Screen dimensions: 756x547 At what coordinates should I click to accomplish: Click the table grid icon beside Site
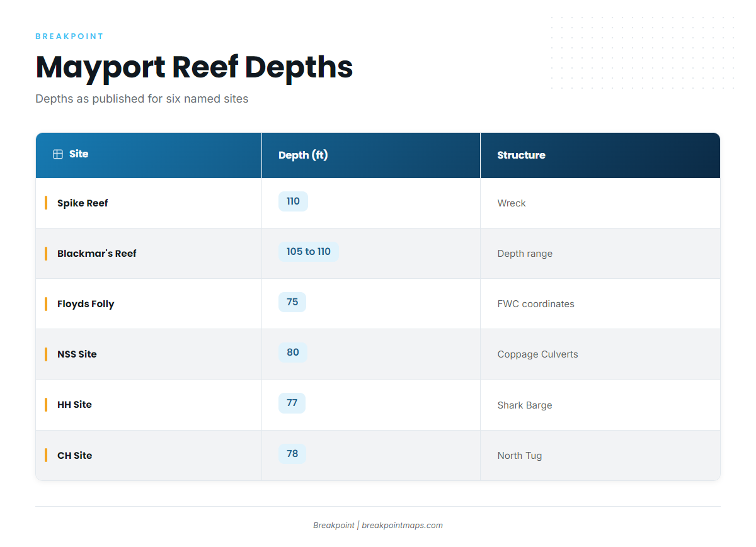click(58, 154)
